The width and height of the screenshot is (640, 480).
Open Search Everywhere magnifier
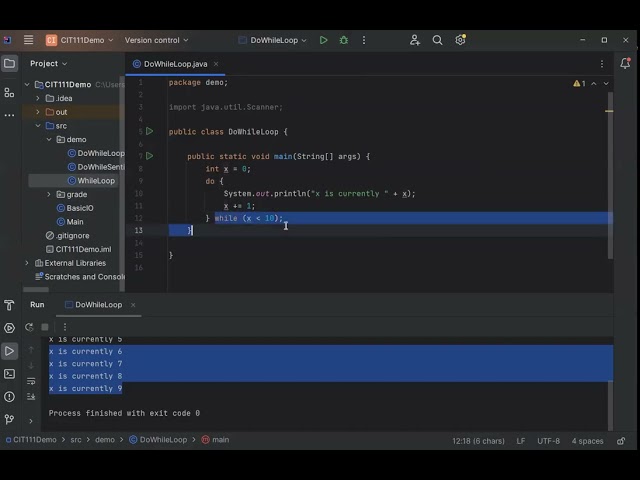click(x=437, y=40)
